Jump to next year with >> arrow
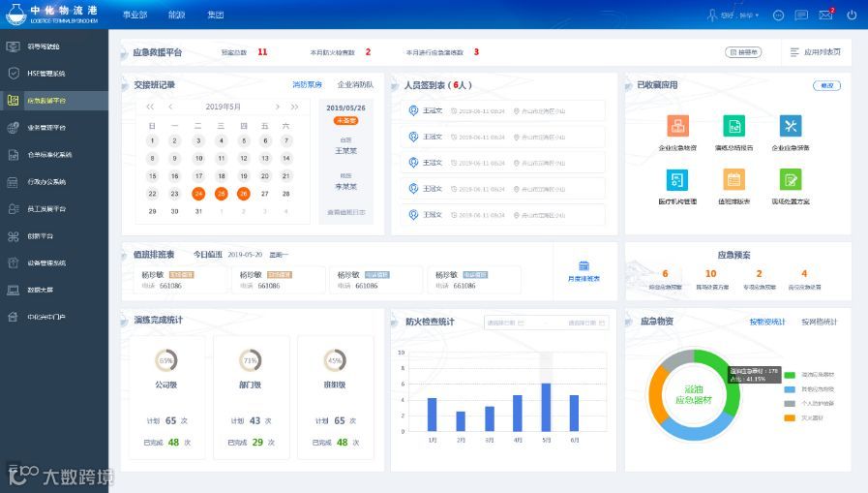 294,107
